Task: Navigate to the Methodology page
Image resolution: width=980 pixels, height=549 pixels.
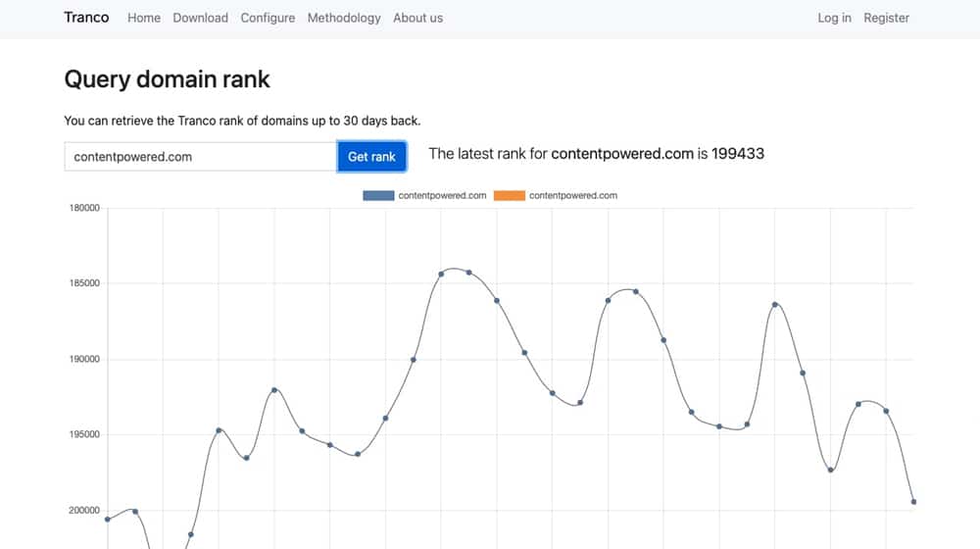Action: point(344,18)
